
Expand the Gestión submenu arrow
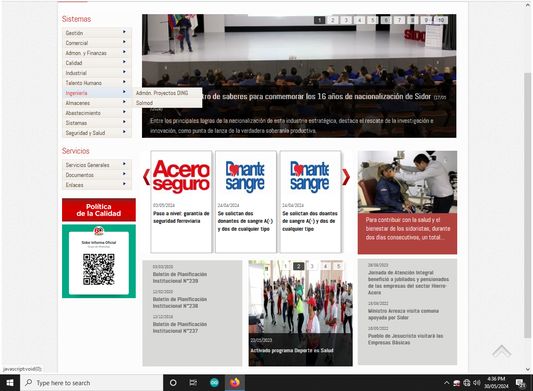pos(124,32)
